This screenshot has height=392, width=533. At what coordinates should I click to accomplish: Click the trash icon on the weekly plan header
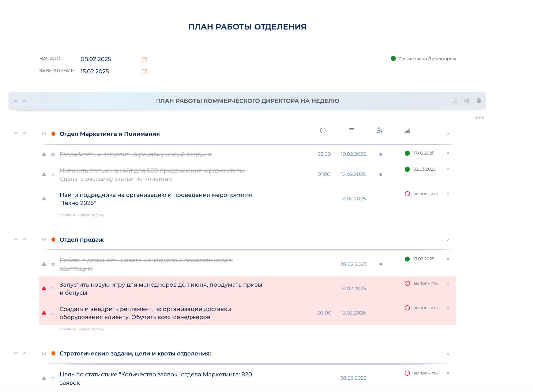tap(479, 101)
